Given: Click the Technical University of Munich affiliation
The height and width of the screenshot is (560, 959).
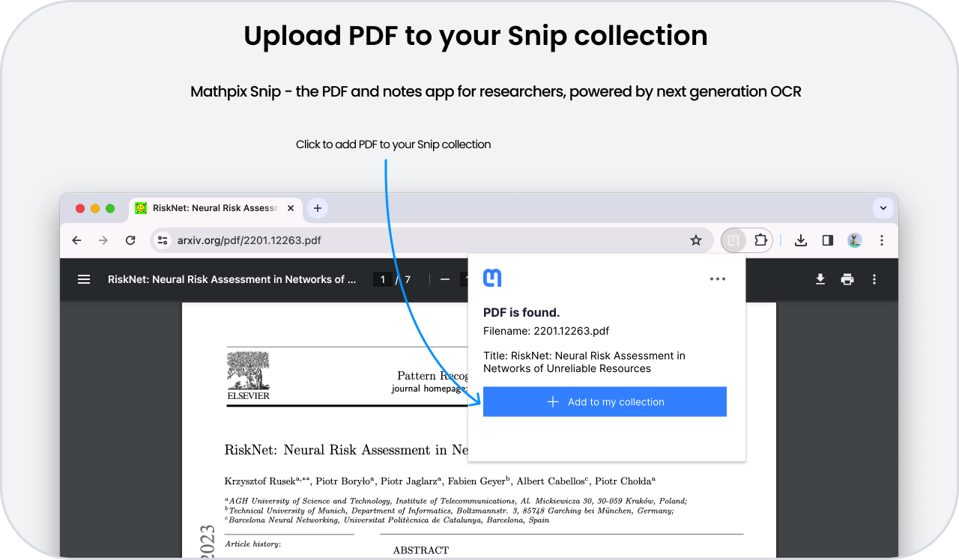Looking at the screenshot, I should point(449,511).
